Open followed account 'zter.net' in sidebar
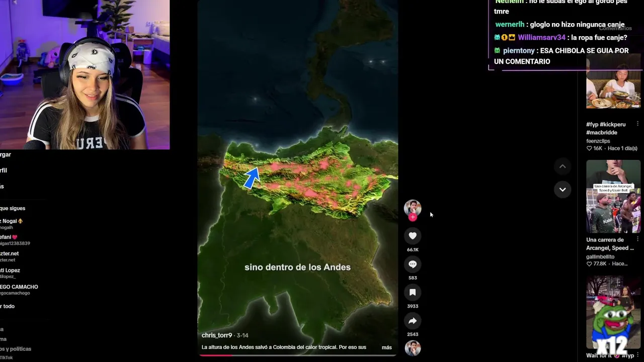Screen dimensions: 644x362 (x=10, y=256)
